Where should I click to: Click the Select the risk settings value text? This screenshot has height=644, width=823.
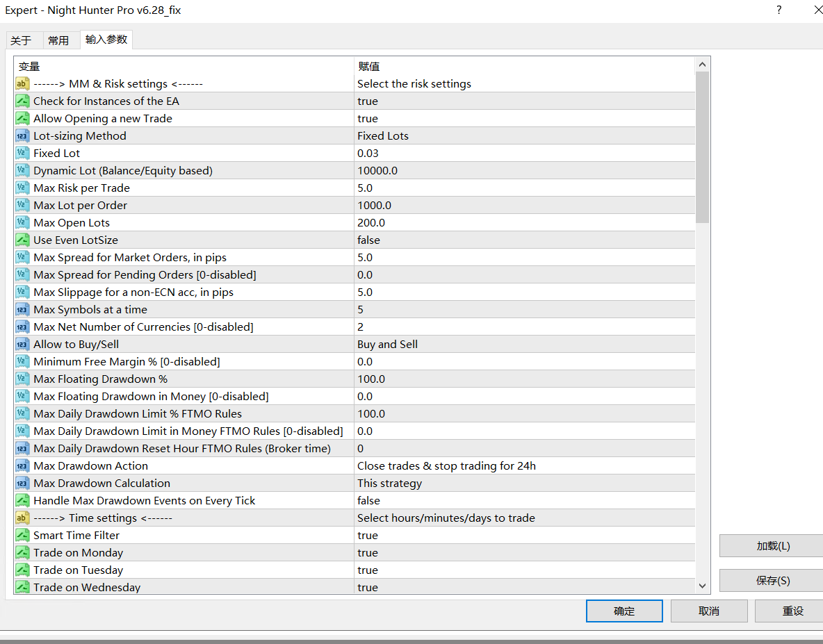point(414,83)
